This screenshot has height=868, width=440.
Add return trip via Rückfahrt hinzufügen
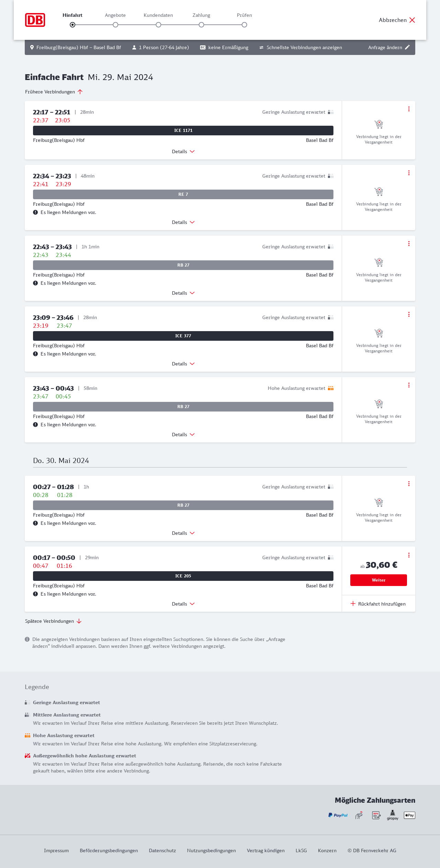pos(378,604)
